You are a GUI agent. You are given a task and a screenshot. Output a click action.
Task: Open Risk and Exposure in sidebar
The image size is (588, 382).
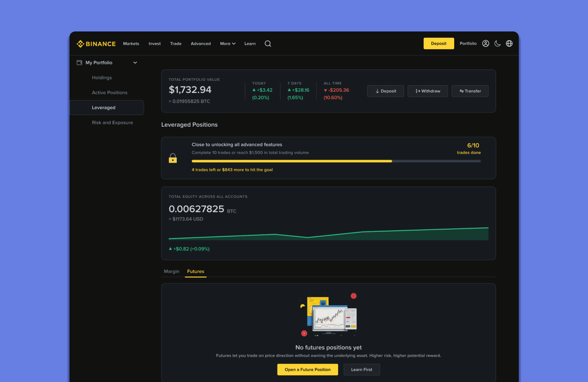tap(112, 122)
